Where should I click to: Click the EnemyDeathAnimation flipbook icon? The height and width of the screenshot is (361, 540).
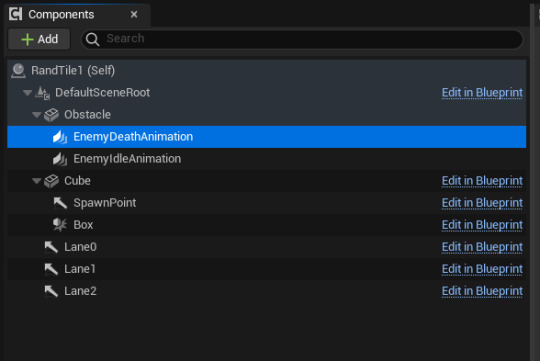point(60,137)
